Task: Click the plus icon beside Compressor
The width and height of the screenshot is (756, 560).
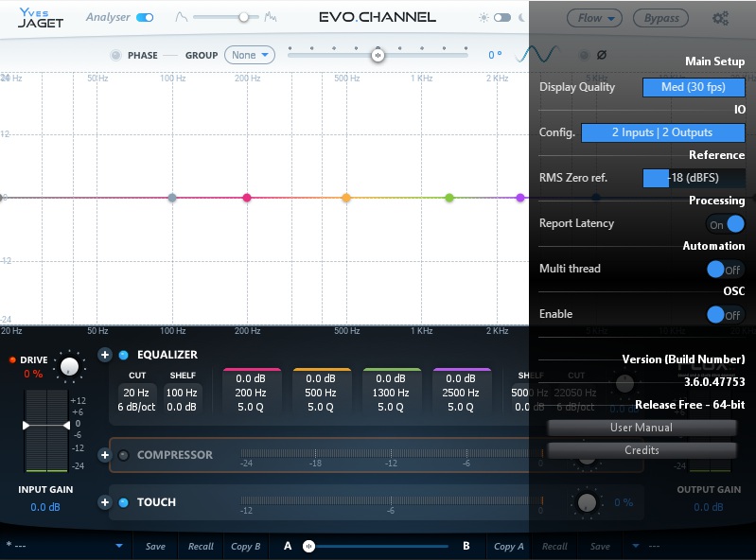Action: pyautogui.click(x=105, y=455)
